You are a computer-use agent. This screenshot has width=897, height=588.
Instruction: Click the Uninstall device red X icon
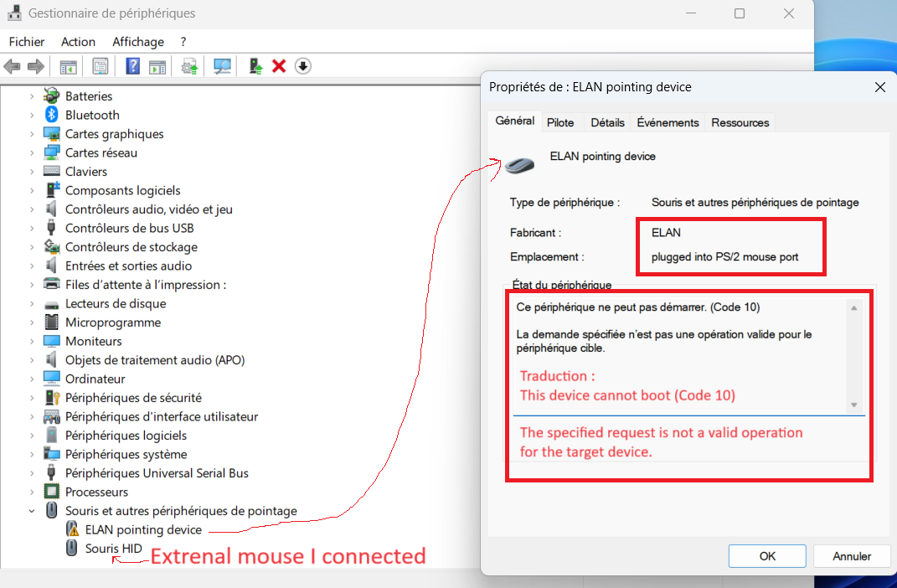(x=279, y=66)
